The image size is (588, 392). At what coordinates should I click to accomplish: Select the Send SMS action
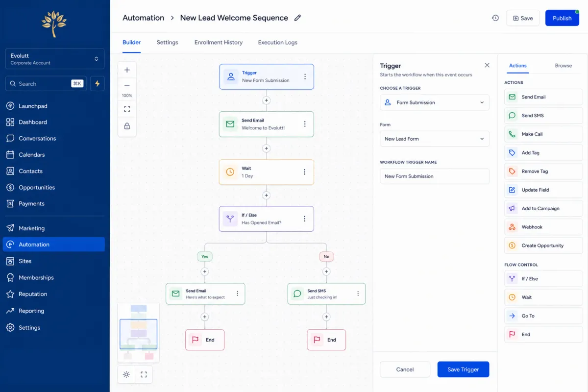click(543, 116)
